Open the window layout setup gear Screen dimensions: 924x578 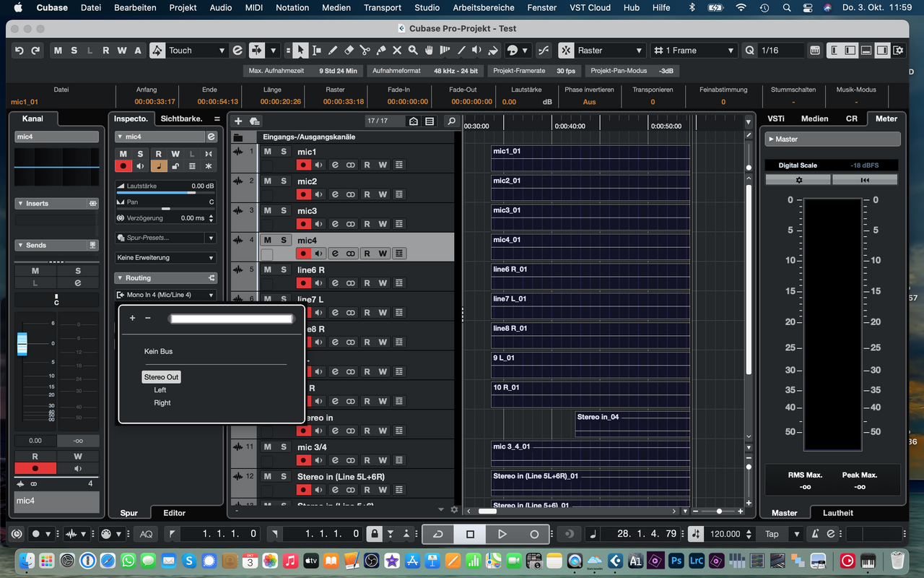click(898, 51)
